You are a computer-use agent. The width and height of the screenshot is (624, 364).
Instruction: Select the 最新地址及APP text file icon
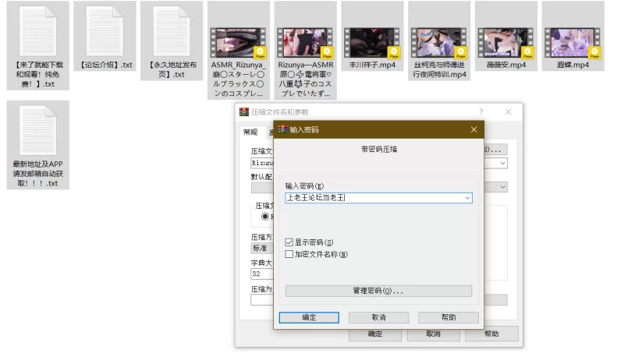37,130
